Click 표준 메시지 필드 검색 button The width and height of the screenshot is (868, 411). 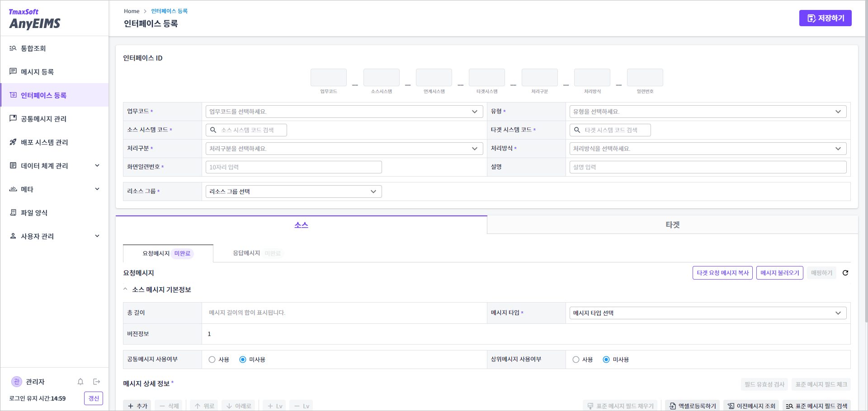pyautogui.click(x=816, y=406)
